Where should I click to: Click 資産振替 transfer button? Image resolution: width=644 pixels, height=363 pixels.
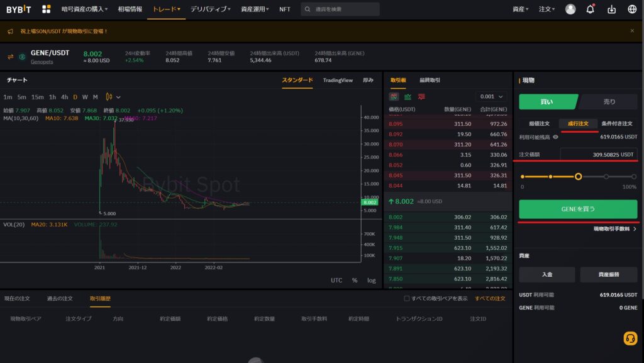(609, 274)
